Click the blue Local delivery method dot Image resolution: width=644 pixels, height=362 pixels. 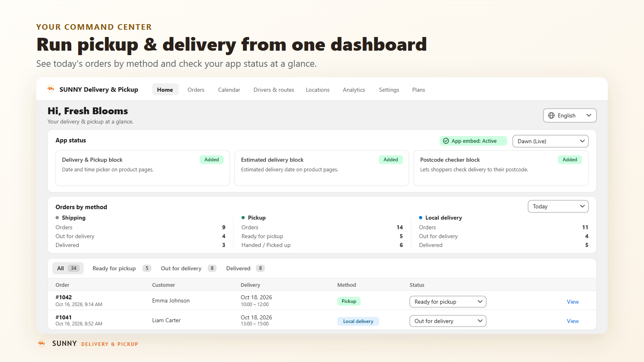coord(421,218)
